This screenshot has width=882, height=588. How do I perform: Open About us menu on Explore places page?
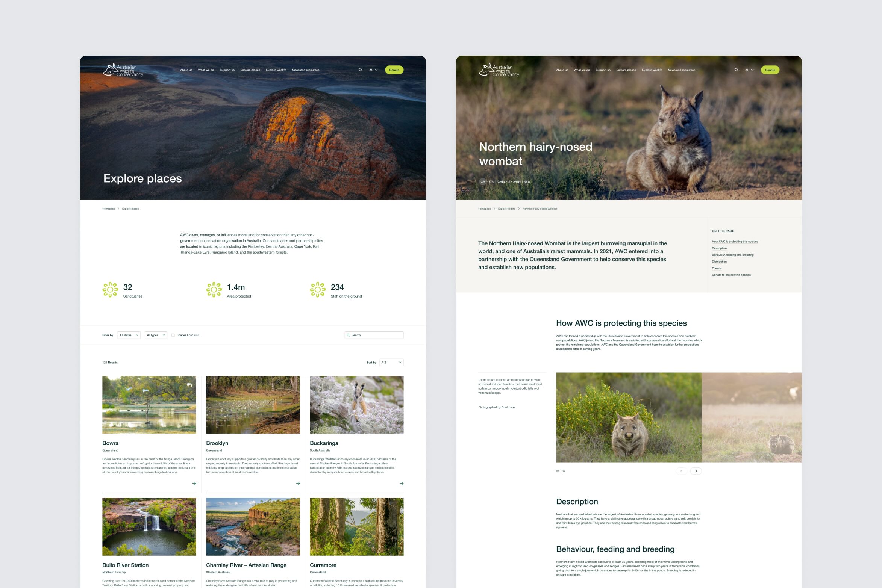coord(186,70)
